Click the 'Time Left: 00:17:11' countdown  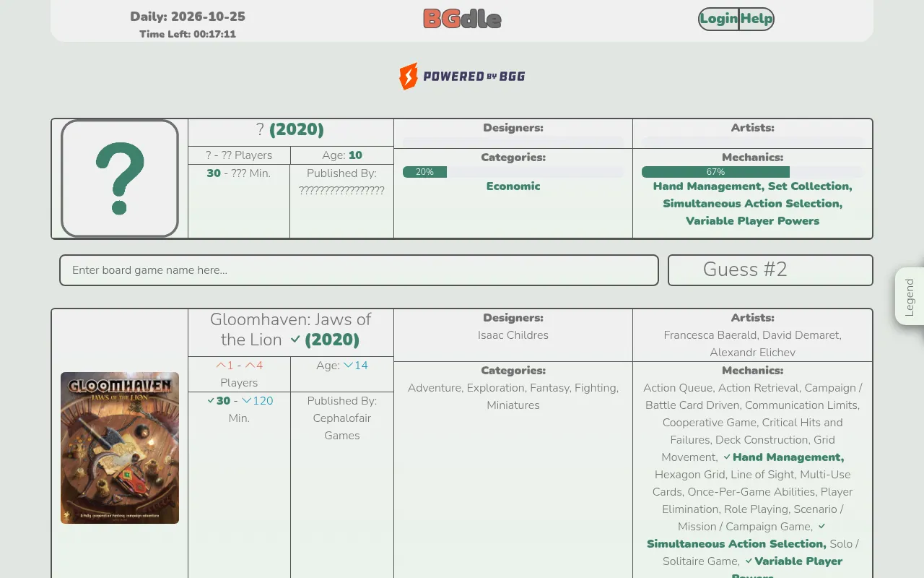tap(188, 34)
